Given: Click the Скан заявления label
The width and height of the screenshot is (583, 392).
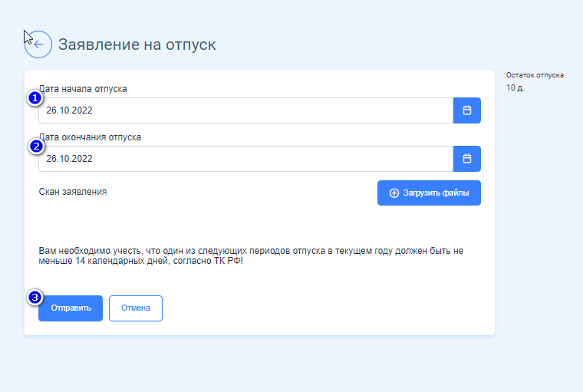Looking at the screenshot, I should coord(73,192).
